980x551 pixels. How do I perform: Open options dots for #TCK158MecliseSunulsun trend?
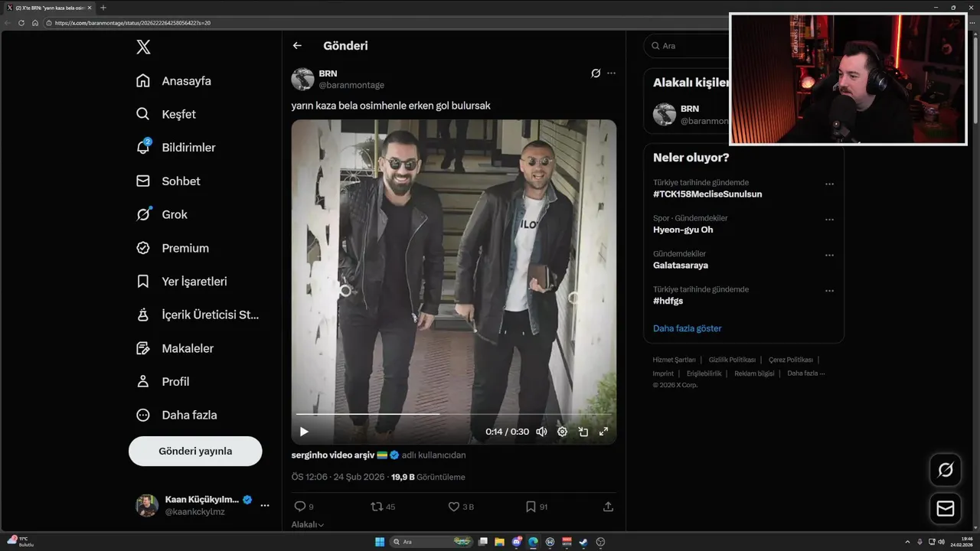[x=829, y=184]
